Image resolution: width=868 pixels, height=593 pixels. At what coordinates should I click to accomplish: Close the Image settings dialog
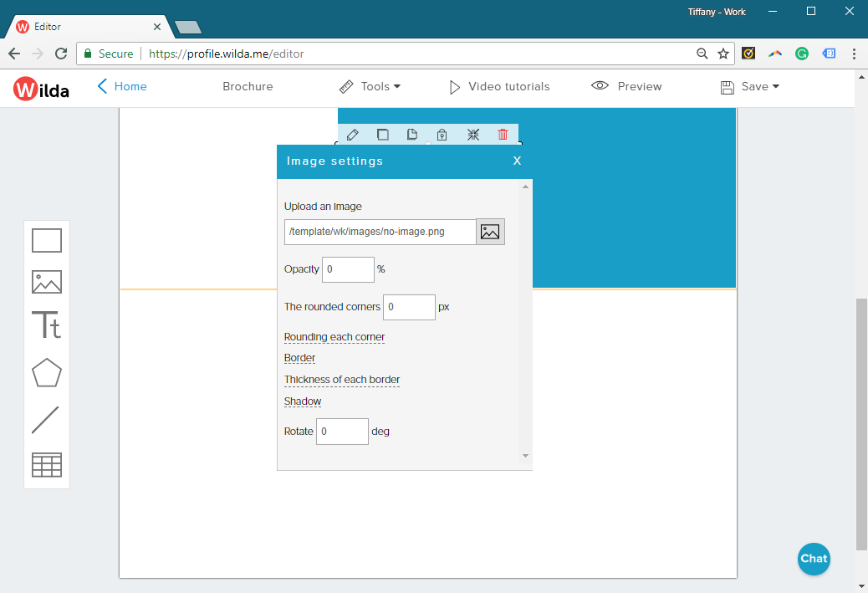(x=517, y=161)
